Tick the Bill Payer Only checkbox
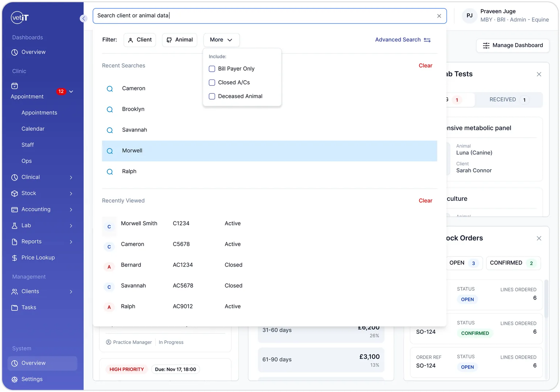Image resolution: width=560 pixels, height=392 pixels. (x=212, y=69)
